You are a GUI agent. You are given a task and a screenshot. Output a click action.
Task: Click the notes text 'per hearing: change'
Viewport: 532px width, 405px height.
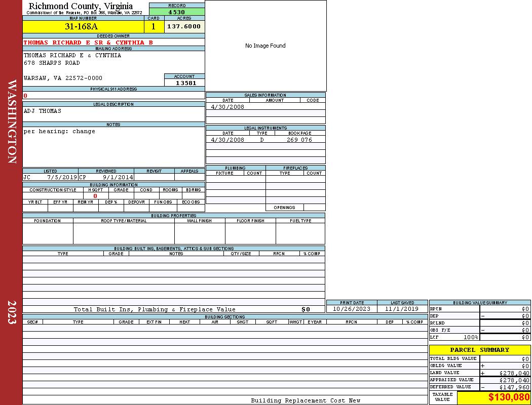59,131
